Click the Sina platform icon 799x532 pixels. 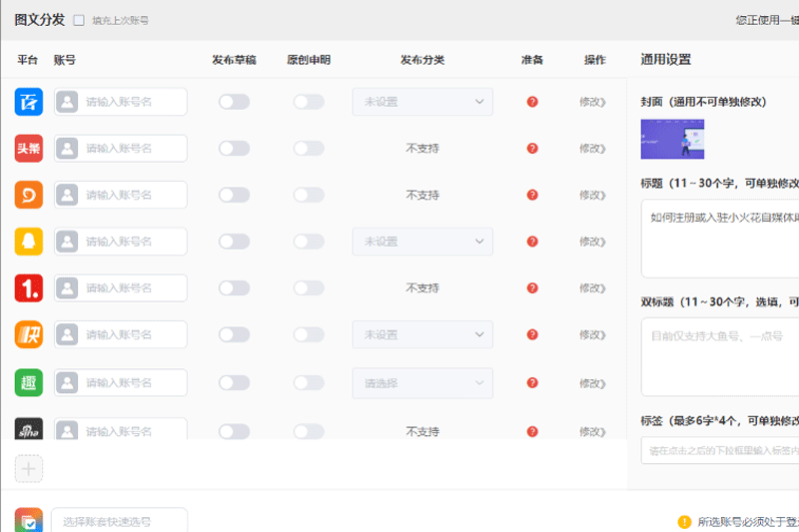tap(28, 429)
